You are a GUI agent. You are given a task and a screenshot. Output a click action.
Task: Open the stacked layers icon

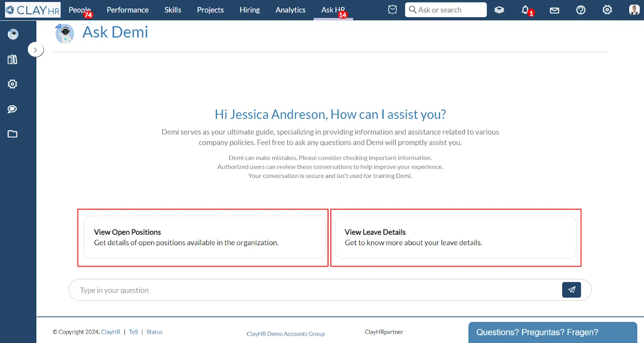pyautogui.click(x=499, y=10)
